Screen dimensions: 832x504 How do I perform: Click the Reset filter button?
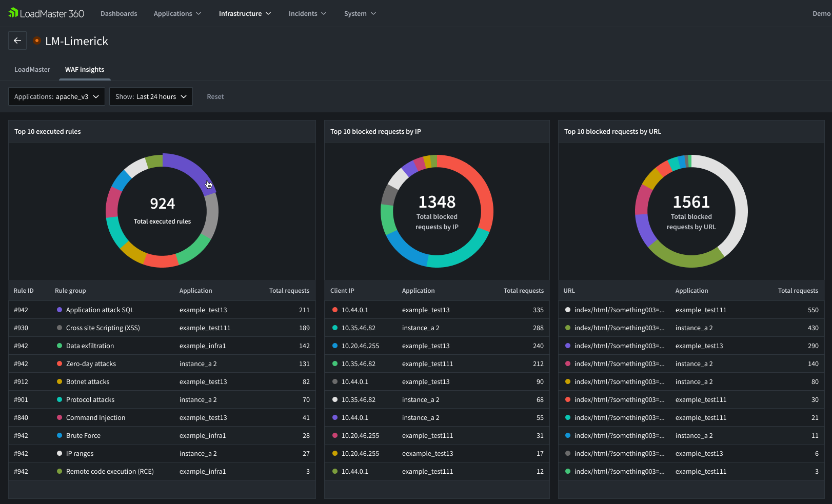(x=215, y=96)
